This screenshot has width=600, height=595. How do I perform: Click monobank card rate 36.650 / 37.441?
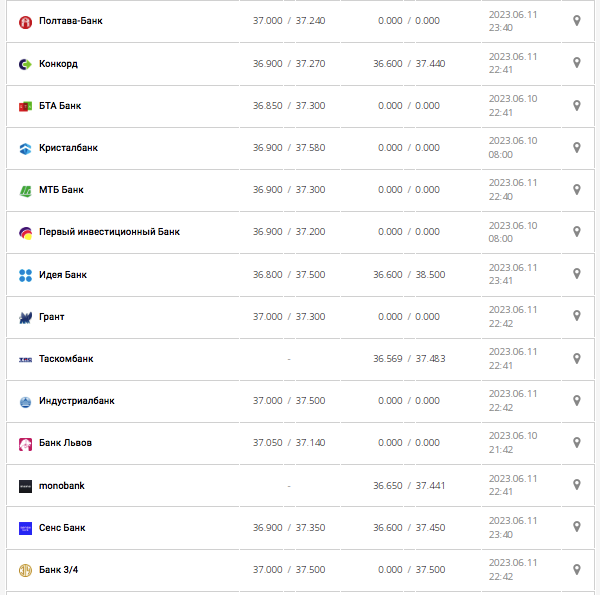[409, 486]
